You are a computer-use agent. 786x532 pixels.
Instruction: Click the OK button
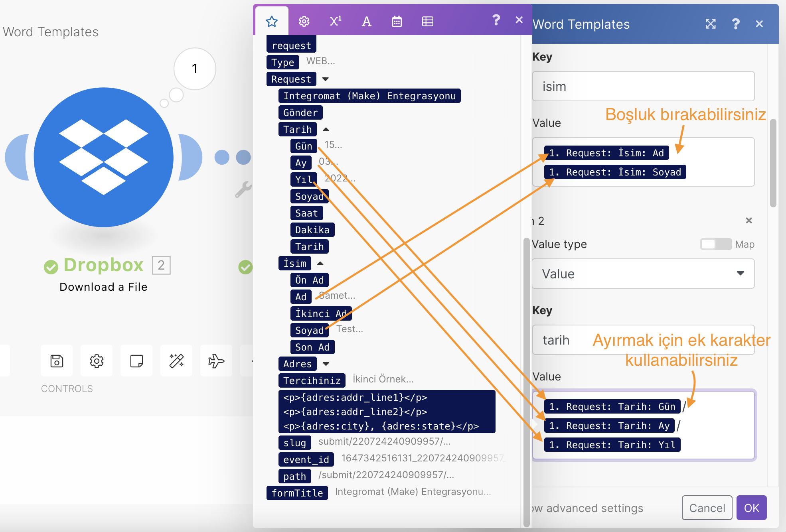point(751,508)
